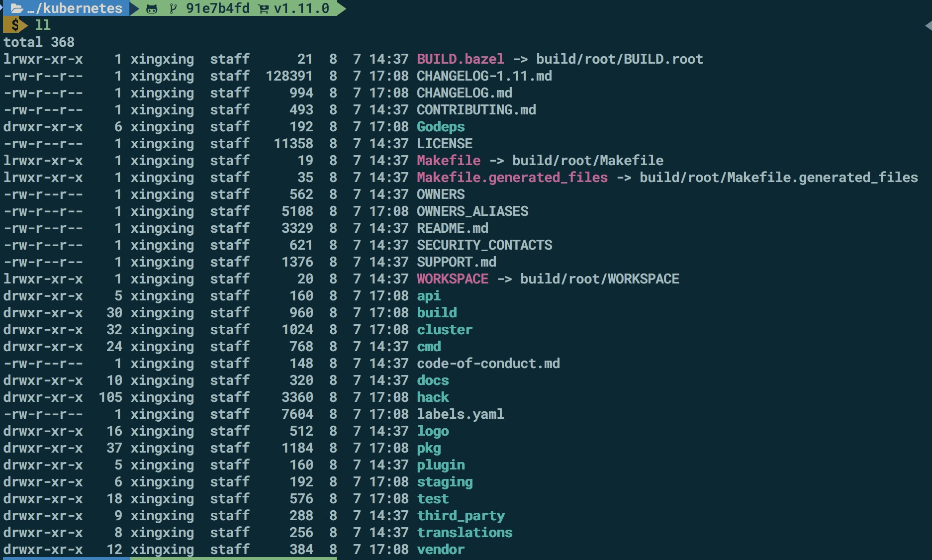Click the cluster directory name
This screenshot has width=932, height=560.
point(445,329)
